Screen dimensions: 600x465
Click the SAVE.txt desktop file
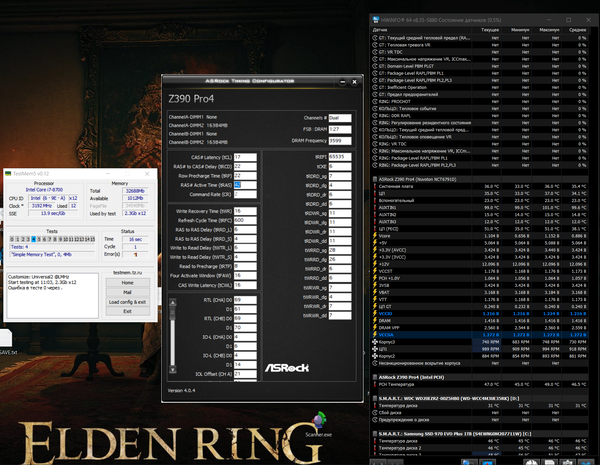click(7, 343)
